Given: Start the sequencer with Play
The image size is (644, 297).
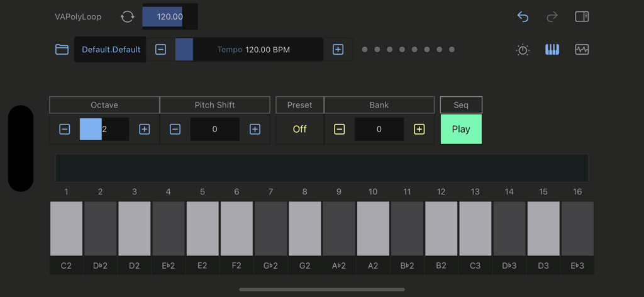Looking at the screenshot, I should 461,130.
